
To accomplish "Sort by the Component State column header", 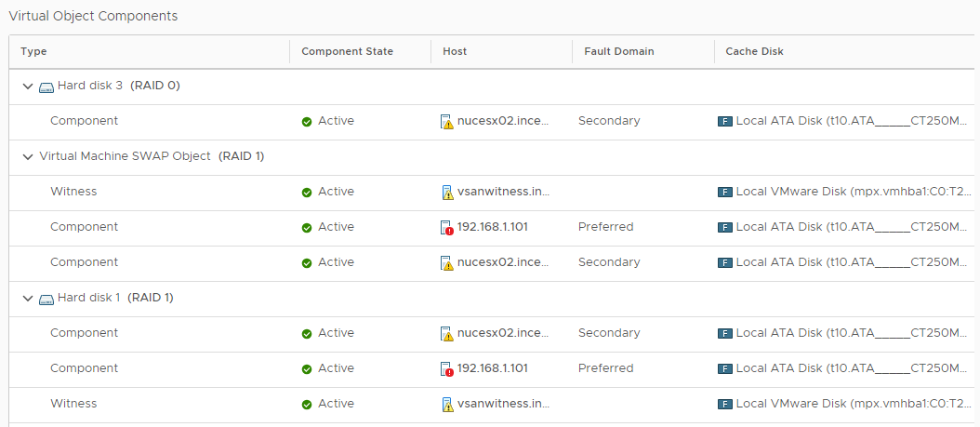I will (x=347, y=51).
